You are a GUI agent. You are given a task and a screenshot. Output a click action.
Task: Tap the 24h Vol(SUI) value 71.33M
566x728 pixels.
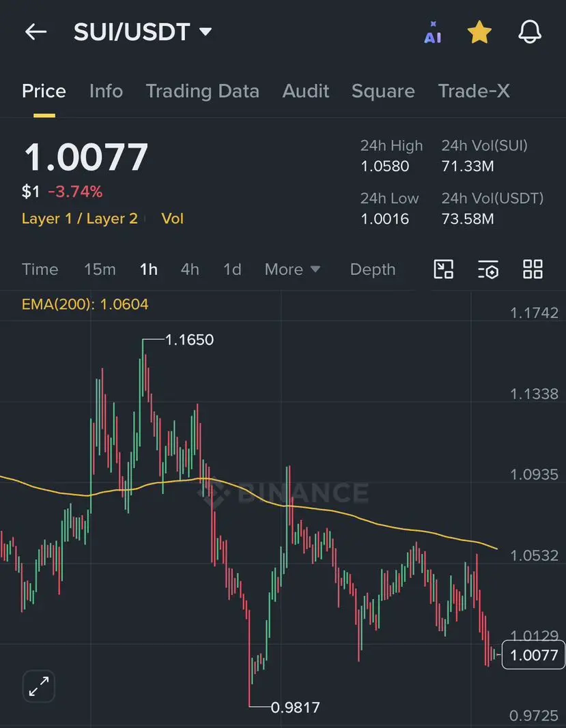tap(468, 166)
